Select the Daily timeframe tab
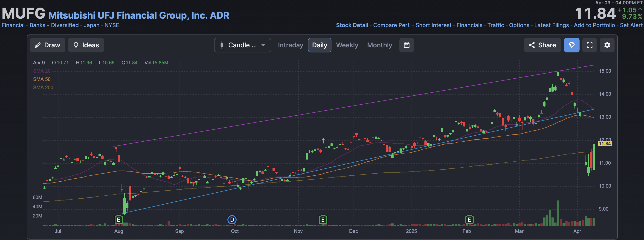Viewport: 644px width, 240px height. tap(319, 45)
